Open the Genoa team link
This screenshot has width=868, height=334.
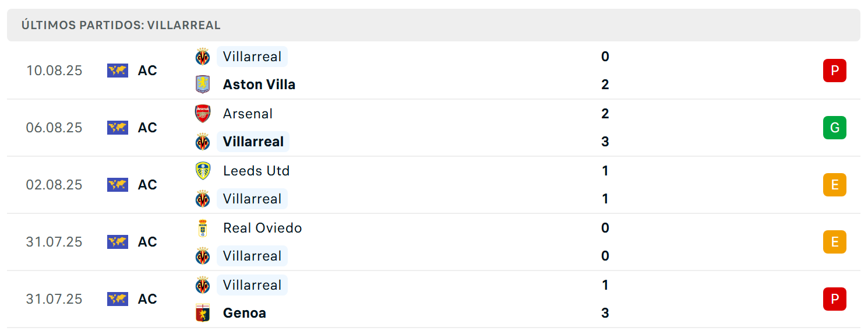point(245,313)
